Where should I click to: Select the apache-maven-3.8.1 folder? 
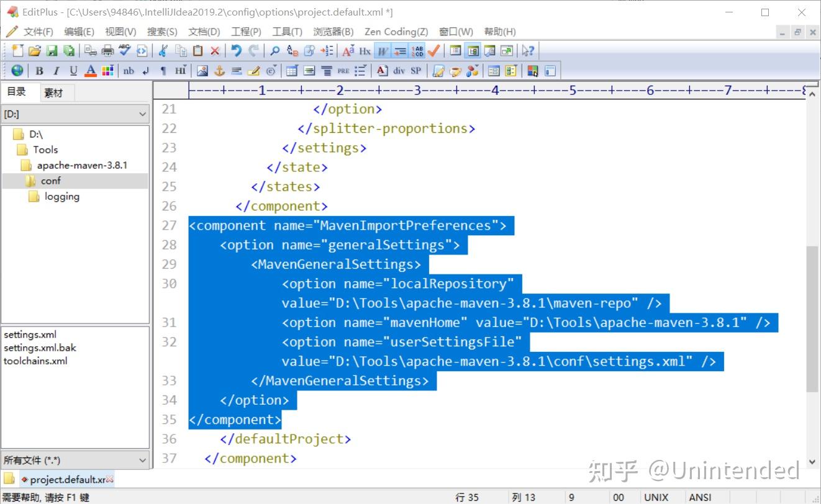(82, 165)
